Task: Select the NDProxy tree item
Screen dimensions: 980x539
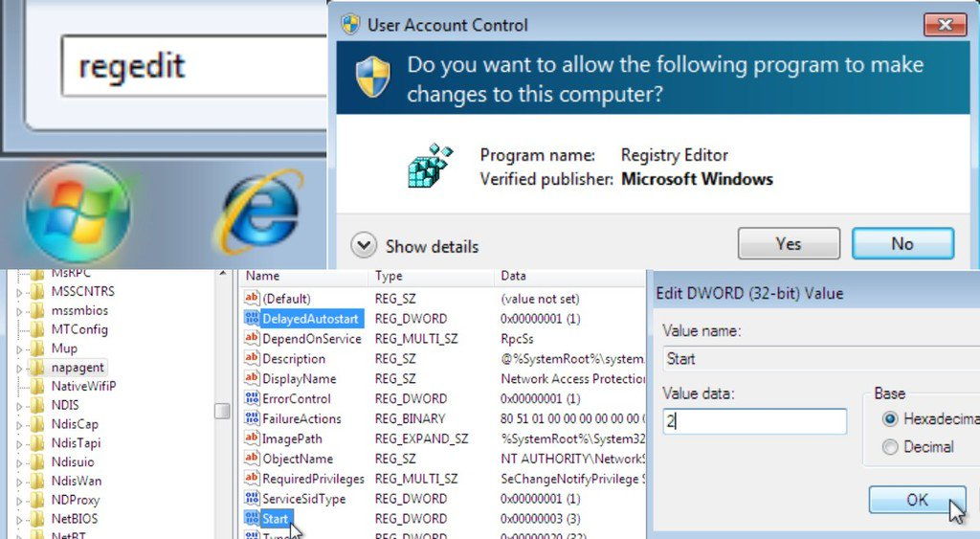Action: pos(75,500)
